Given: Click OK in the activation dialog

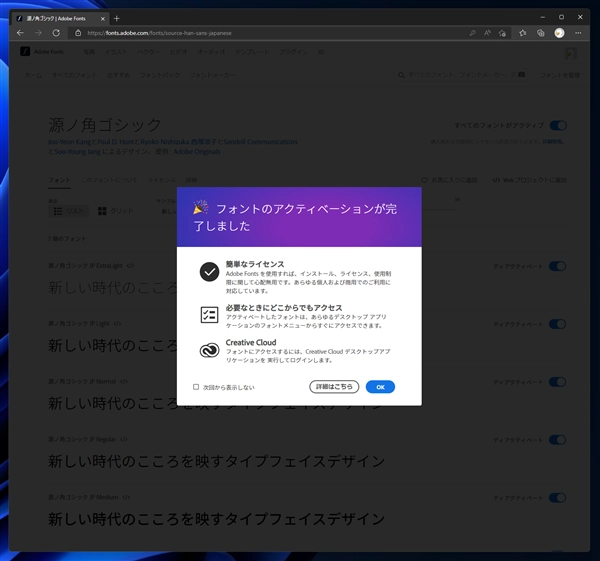Looking at the screenshot, I should pyautogui.click(x=380, y=387).
